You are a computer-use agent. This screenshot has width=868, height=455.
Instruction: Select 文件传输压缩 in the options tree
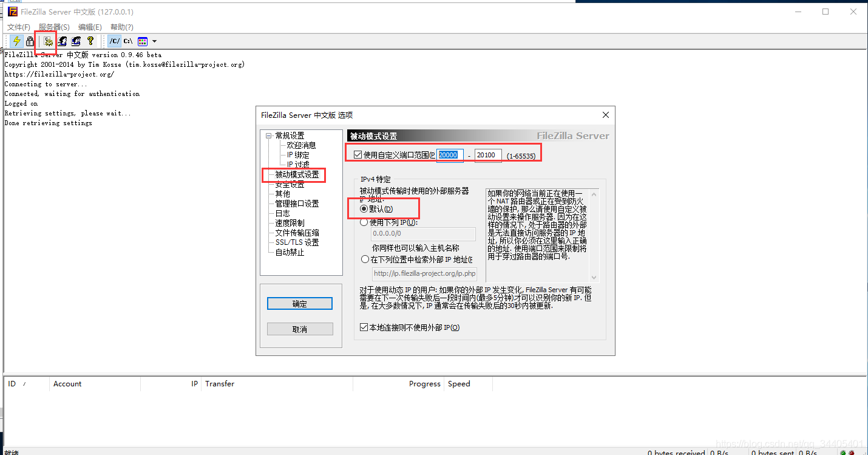pyautogui.click(x=297, y=233)
